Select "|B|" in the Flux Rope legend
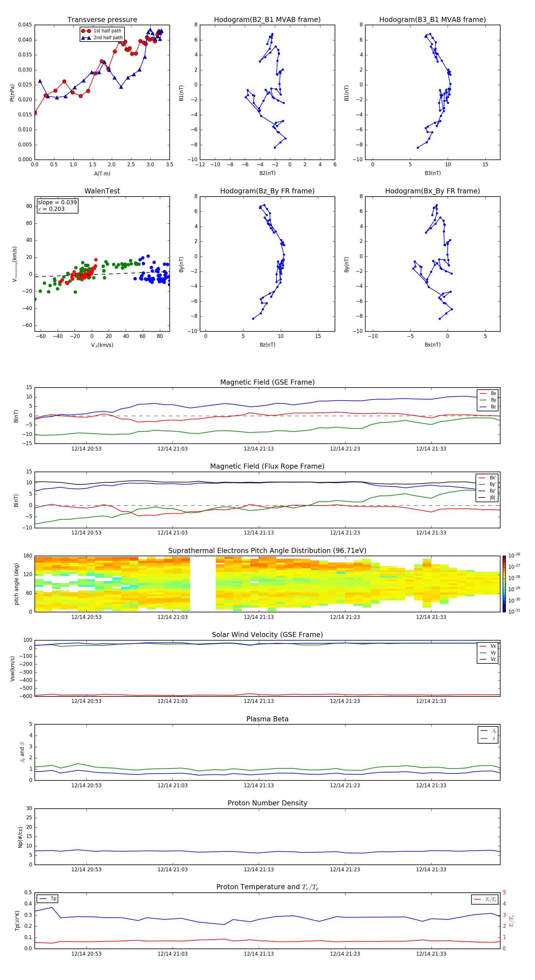535x980 pixels. point(487,498)
